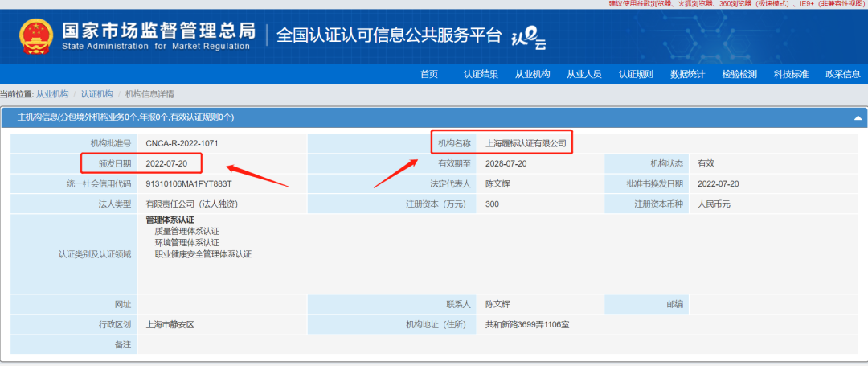Follow the 从业机构 breadcrumb link
Screen dimensions: 868x366
point(52,94)
